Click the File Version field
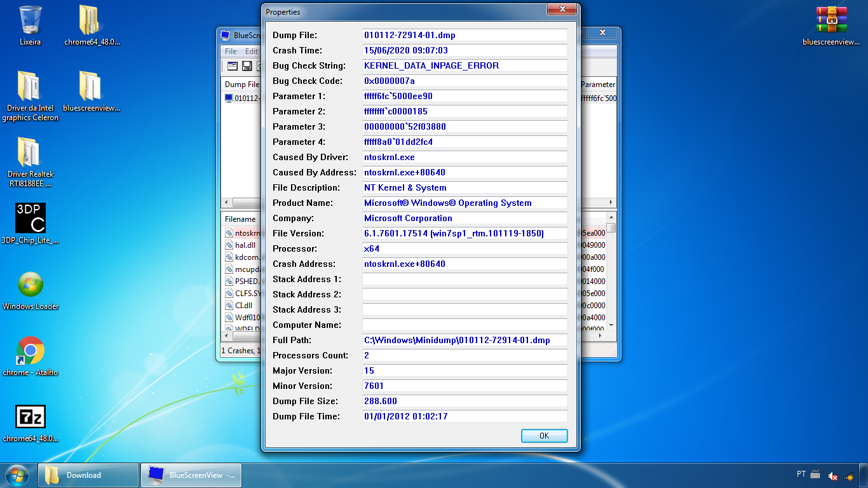Image resolution: width=868 pixels, height=488 pixels. click(465, 233)
